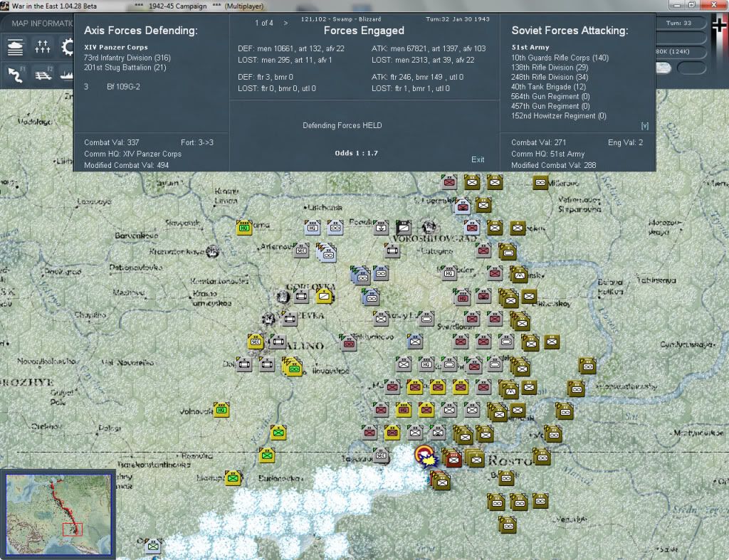Select the yellow motorized stack near Ilovaysk
This screenshot has width=729, height=560.
point(293,366)
